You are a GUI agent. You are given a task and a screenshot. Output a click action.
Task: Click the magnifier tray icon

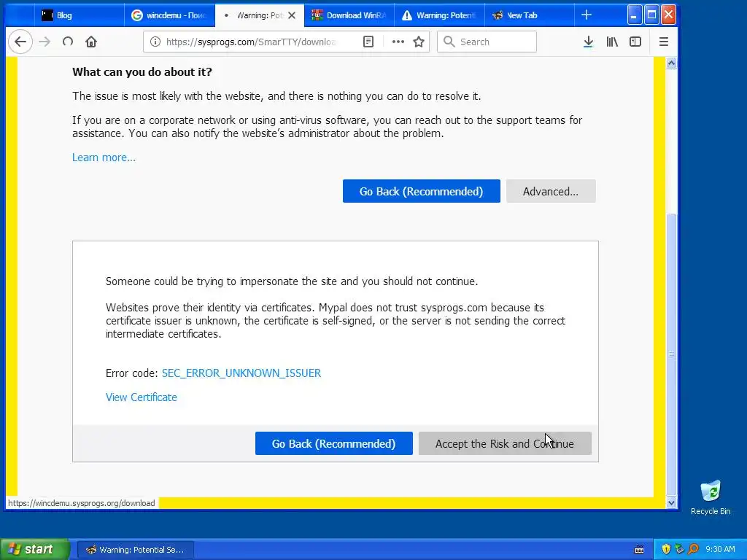coord(693,550)
